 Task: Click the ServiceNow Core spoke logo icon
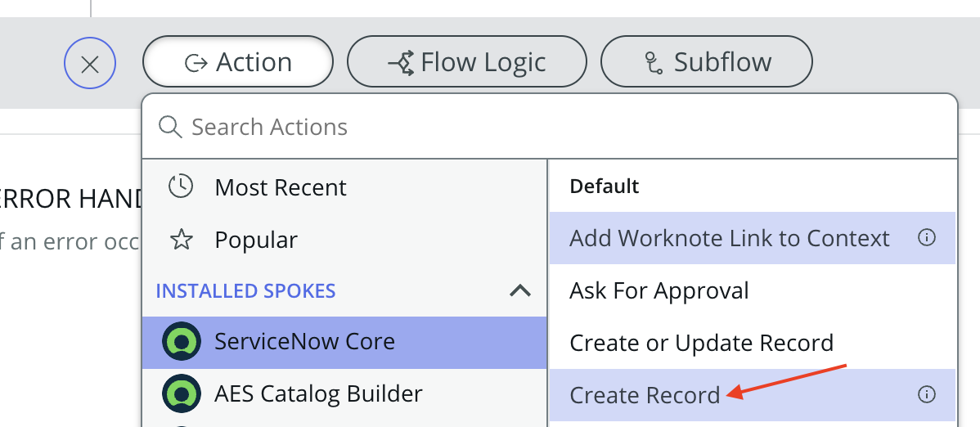coord(182,341)
